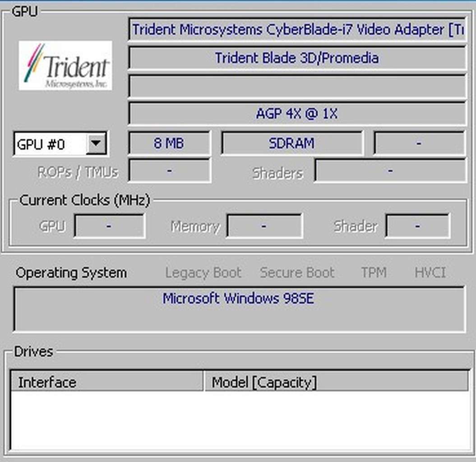
Task: Click the GPU clock value under Current Clocks
Action: pyautogui.click(x=110, y=226)
